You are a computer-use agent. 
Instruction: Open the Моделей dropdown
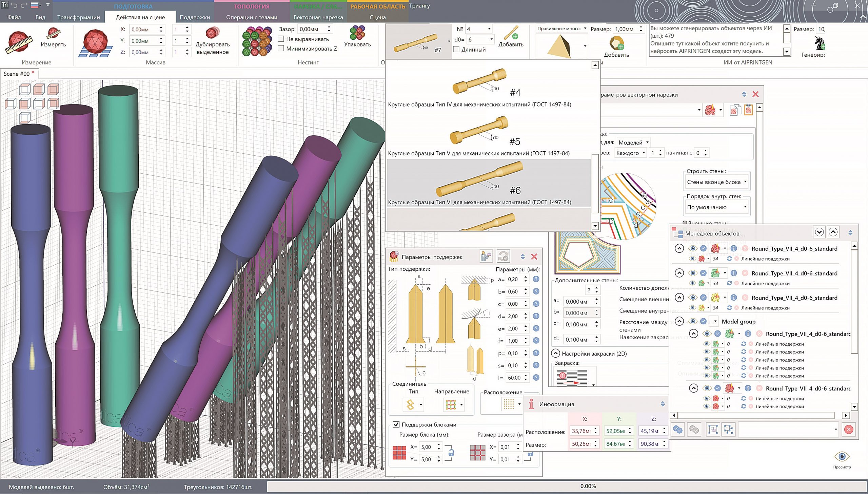pos(633,142)
